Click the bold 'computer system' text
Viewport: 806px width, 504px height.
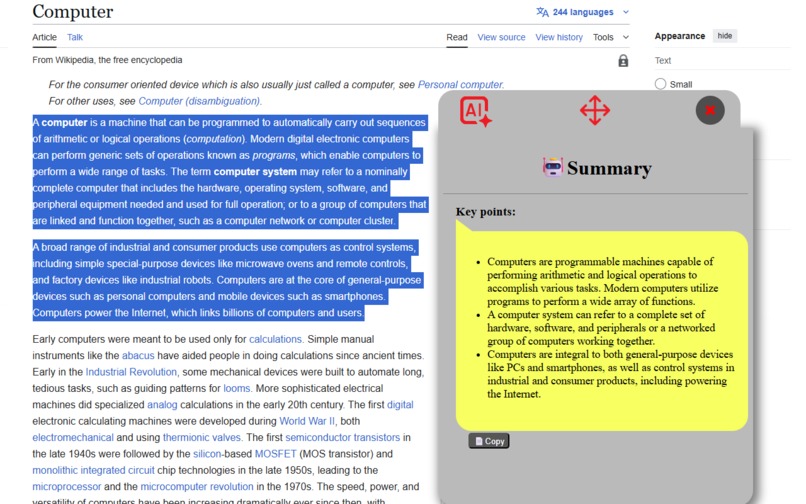255,172
